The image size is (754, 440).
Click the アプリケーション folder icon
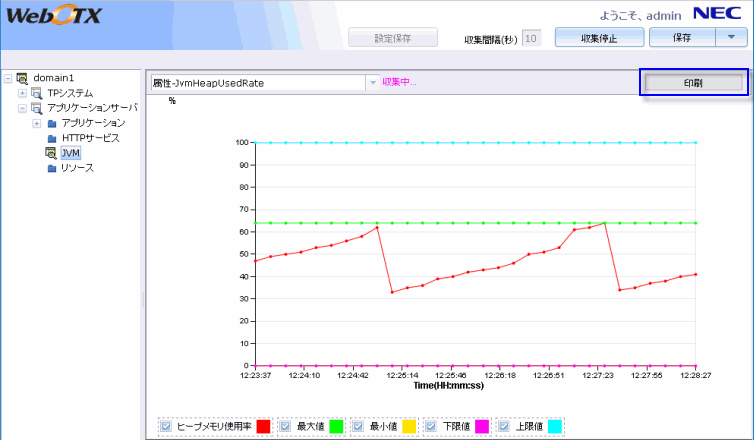tap(52, 123)
